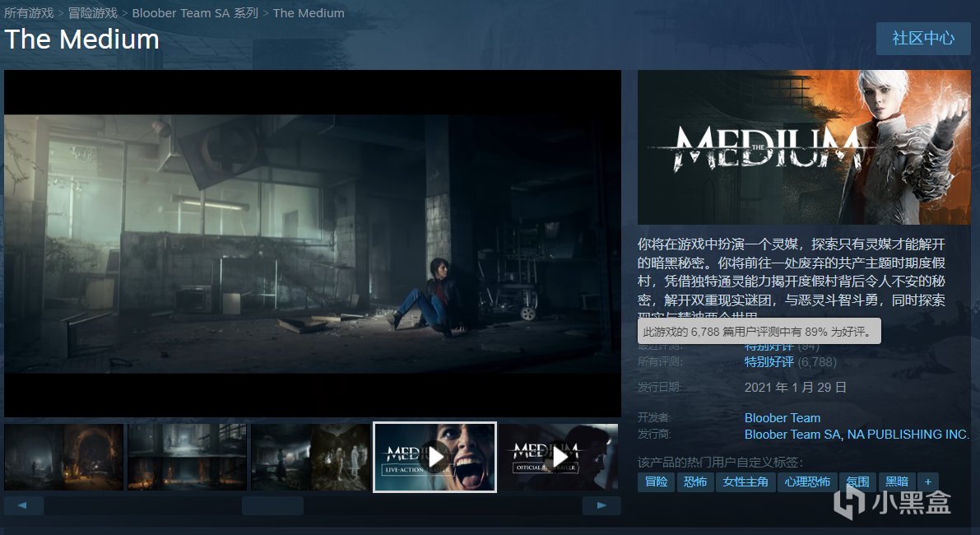980x535 pixels.
Task: Open publisher Bloober Team SA link
Action: (x=792, y=435)
